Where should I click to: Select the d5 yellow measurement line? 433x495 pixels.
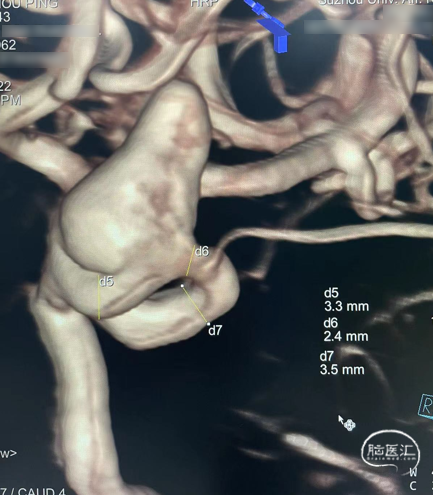point(99,297)
